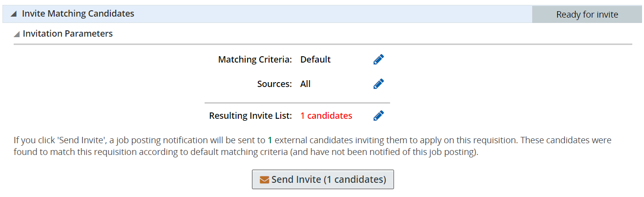644x197 pixels.
Task: Select the Invitation Parameters heading text
Action: 68,34
